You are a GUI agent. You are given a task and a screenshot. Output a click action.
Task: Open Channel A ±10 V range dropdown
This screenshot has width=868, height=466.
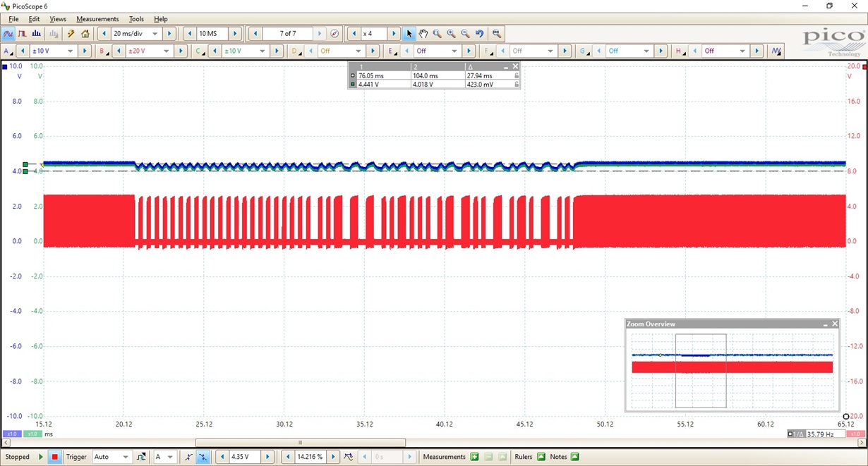(71, 51)
